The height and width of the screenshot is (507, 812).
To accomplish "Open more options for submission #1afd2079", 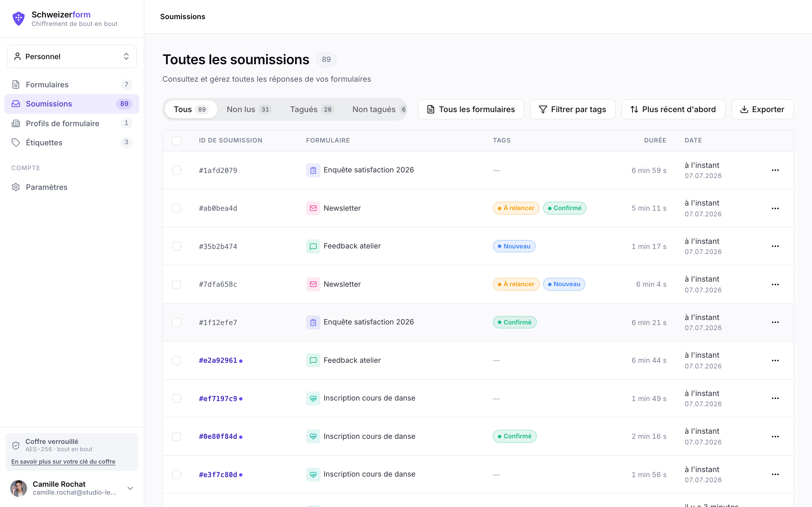I will coord(775,170).
